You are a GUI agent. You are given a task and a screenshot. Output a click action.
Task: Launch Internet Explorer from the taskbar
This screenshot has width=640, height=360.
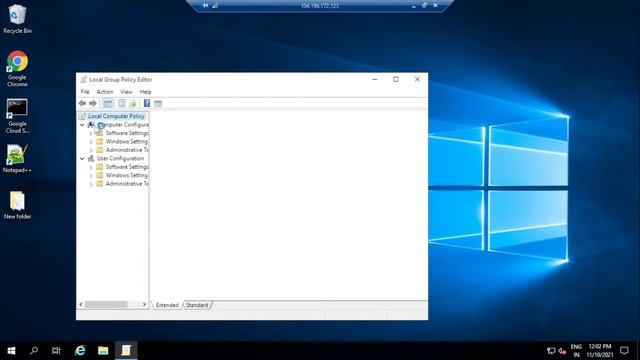point(80,351)
